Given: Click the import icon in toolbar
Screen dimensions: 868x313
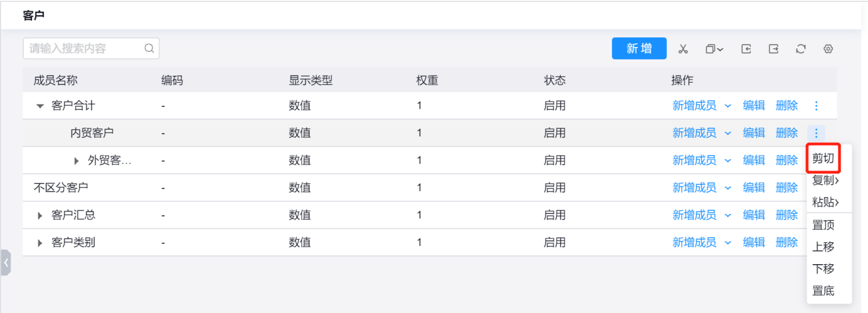Looking at the screenshot, I should tap(746, 49).
